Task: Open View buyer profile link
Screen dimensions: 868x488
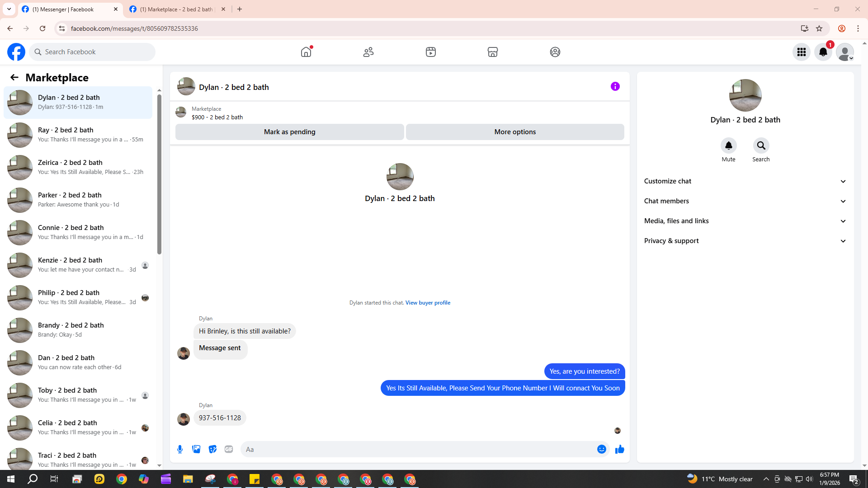Action: (428, 303)
